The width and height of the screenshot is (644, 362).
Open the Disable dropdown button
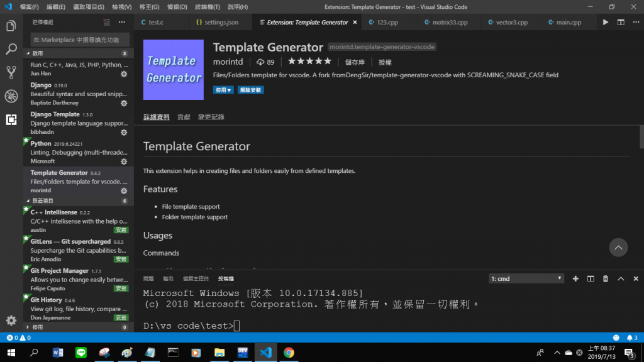coord(223,90)
